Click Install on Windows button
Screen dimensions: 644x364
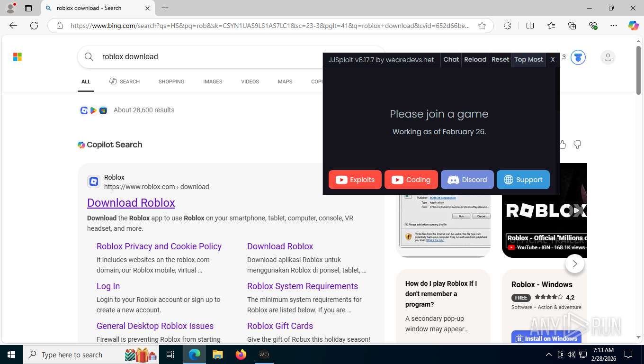(x=546, y=338)
